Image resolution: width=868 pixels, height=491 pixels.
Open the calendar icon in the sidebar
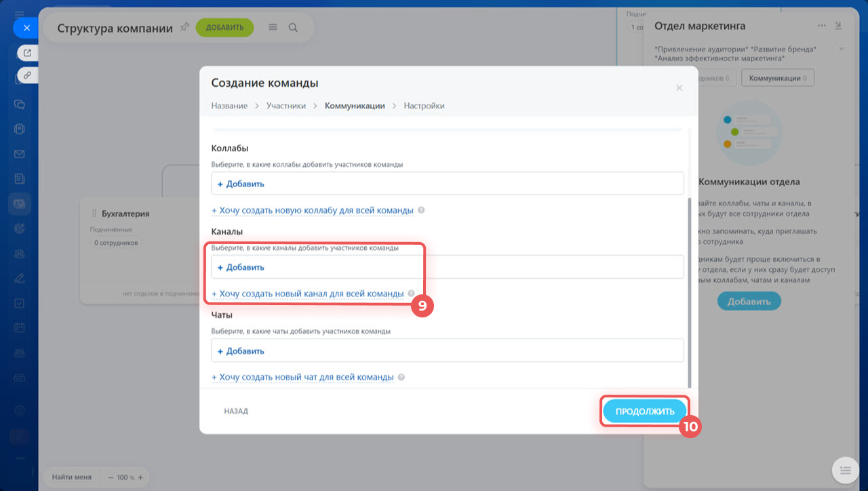(20, 328)
